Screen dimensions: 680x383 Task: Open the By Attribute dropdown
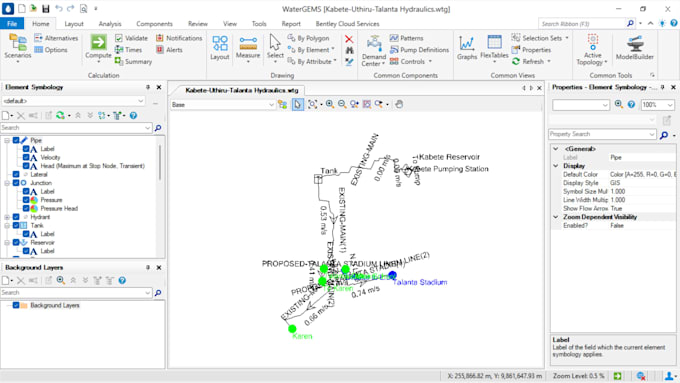(312, 62)
